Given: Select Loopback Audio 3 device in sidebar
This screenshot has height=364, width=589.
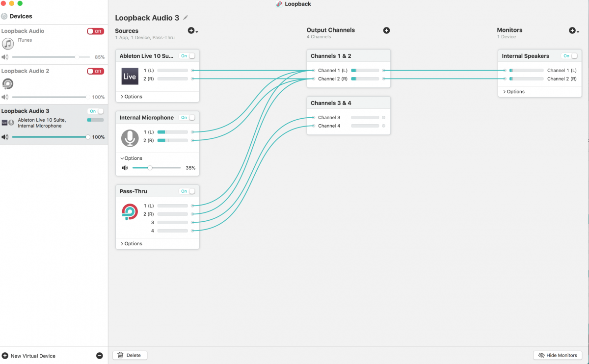Looking at the screenshot, I should coord(54,124).
